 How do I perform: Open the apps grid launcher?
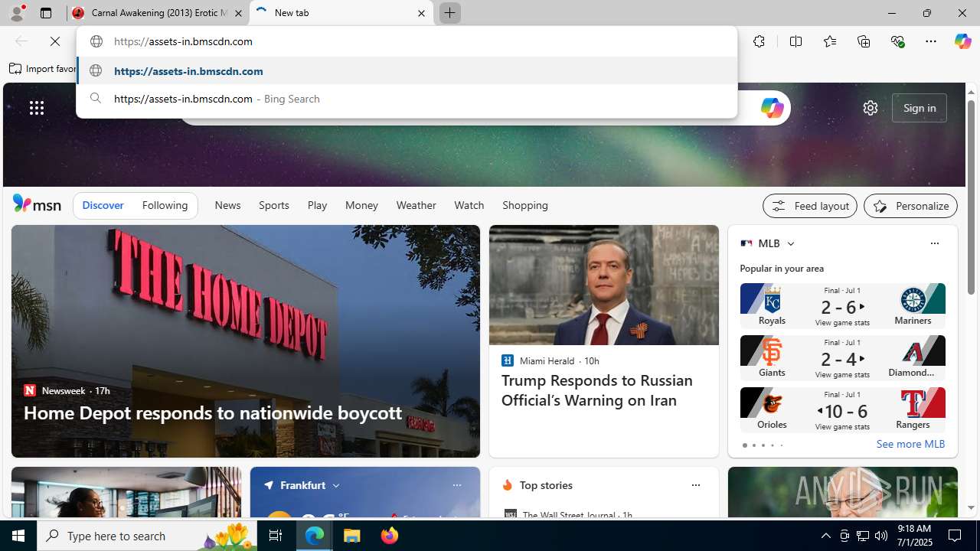[x=37, y=108]
